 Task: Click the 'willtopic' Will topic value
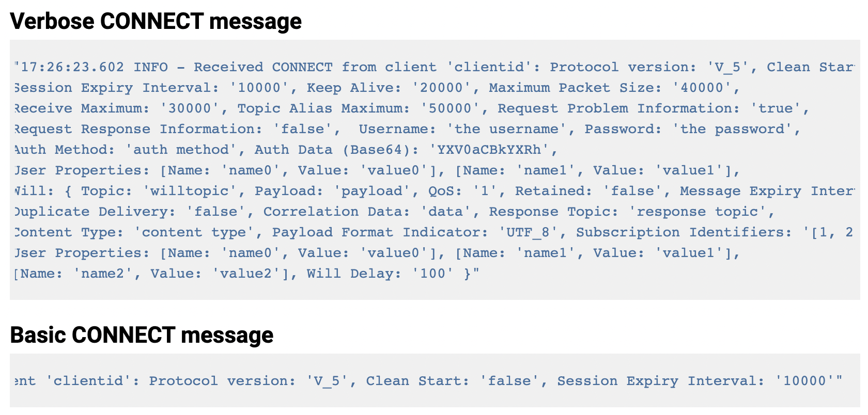(190, 191)
